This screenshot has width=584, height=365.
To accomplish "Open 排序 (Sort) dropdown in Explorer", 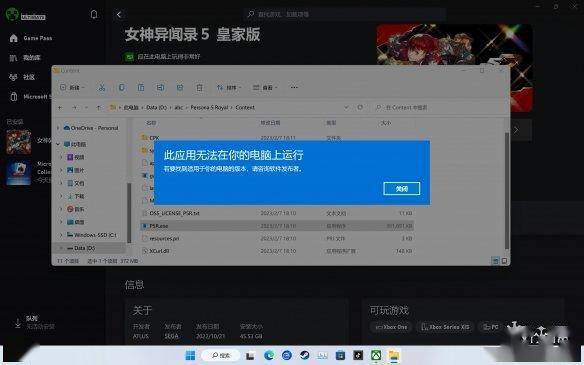I will [x=229, y=88].
